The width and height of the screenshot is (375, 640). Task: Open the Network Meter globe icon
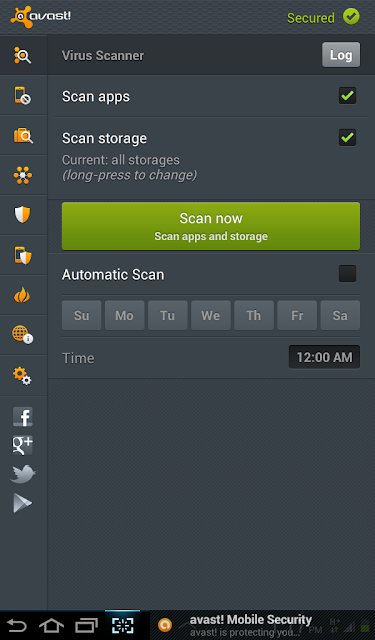[22, 335]
